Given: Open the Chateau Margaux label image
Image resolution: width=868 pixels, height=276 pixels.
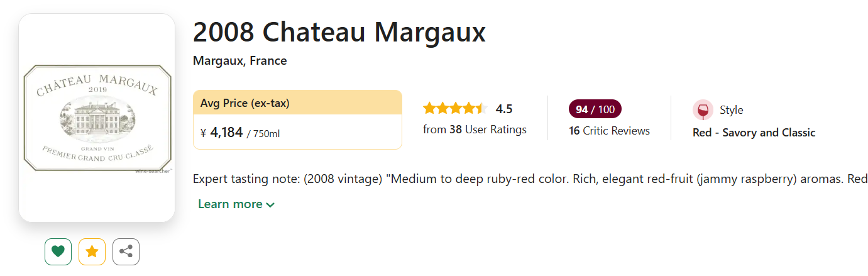Looking at the screenshot, I should click(x=97, y=118).
